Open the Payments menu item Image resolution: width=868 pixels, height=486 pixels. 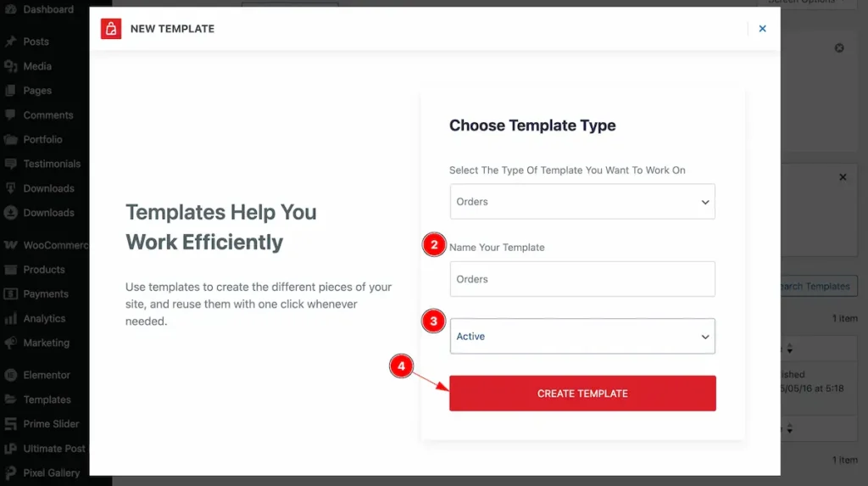pyautogui.click(x=46, y=294)
